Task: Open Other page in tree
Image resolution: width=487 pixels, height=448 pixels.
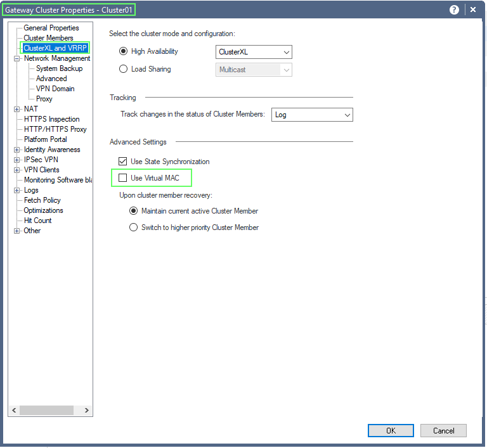Action: click(32, 231)
